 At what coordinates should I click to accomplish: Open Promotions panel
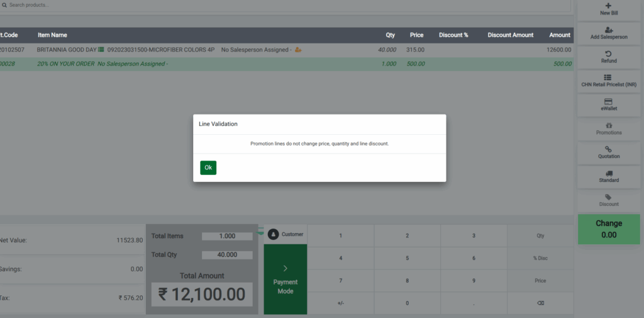(x=609, y=128)
